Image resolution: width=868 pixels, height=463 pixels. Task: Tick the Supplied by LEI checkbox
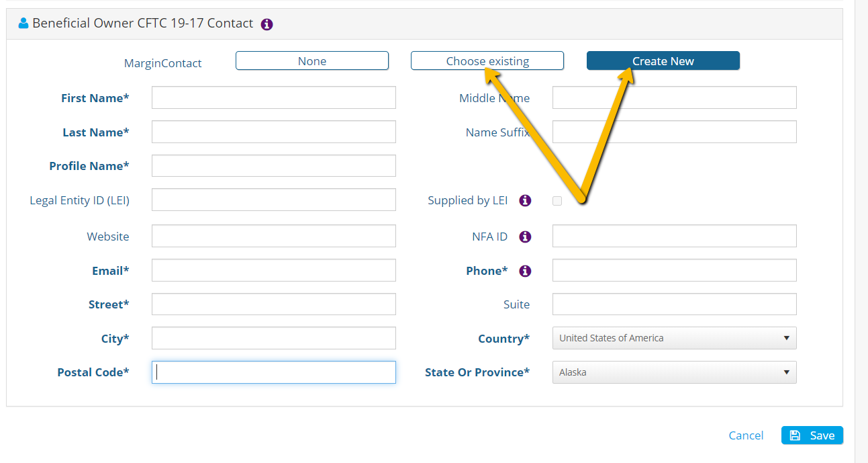coord(557,200)
